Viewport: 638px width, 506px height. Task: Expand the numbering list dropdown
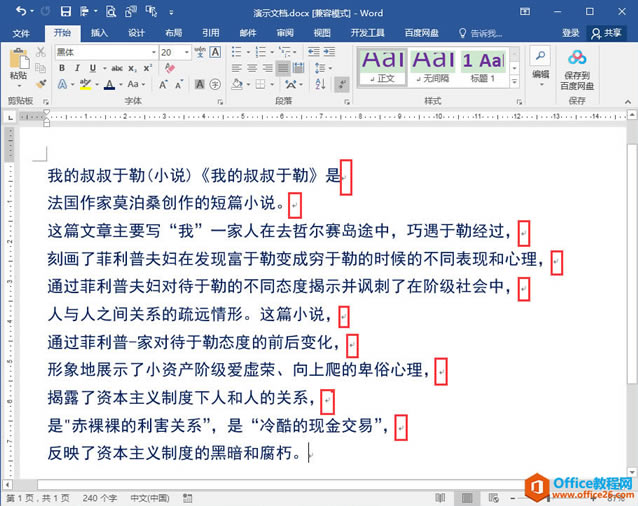point(271,52)
